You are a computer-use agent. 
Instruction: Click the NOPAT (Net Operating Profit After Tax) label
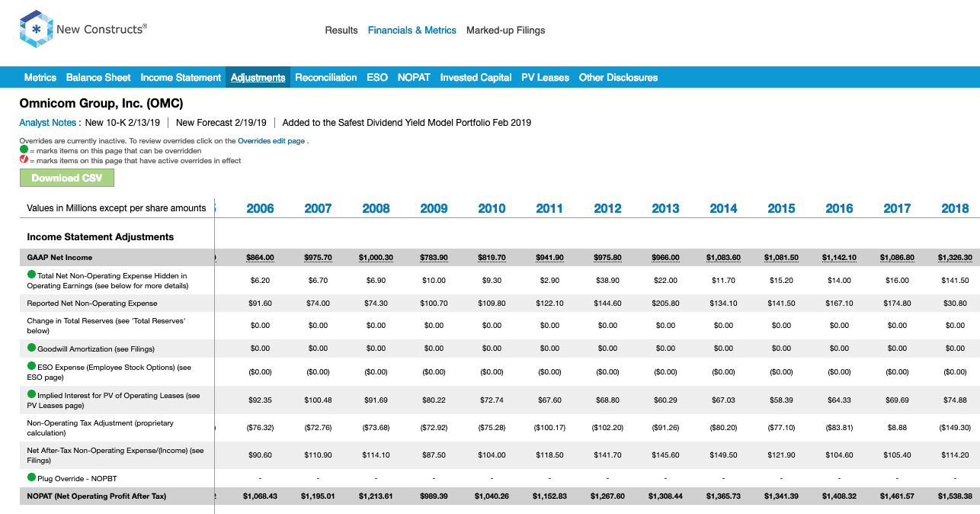point(97,496)
